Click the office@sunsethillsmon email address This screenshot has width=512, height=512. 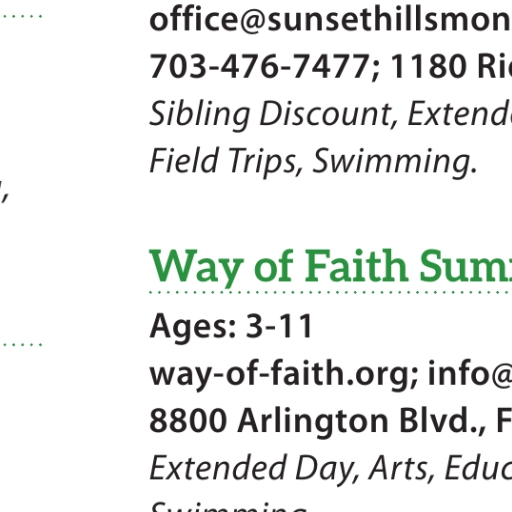331,21
